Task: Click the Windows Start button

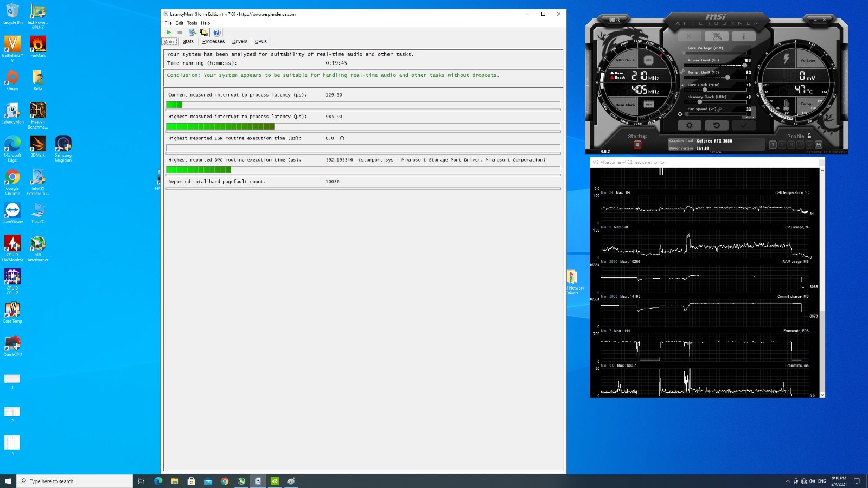Action: pyautogui.click(x=8, y=481)
